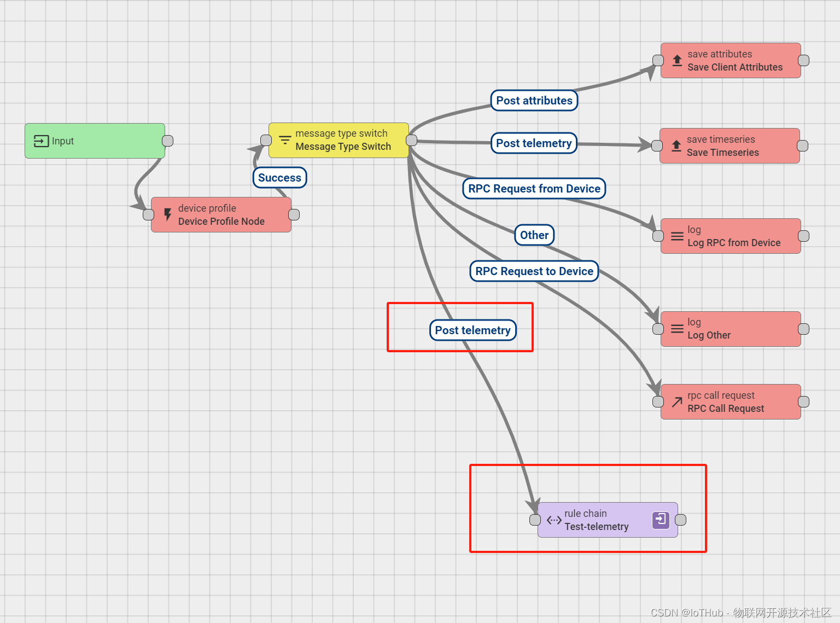Click the Save Client Attributes output port
Viewport: 840px width, 623px height.
pos(804,60)
